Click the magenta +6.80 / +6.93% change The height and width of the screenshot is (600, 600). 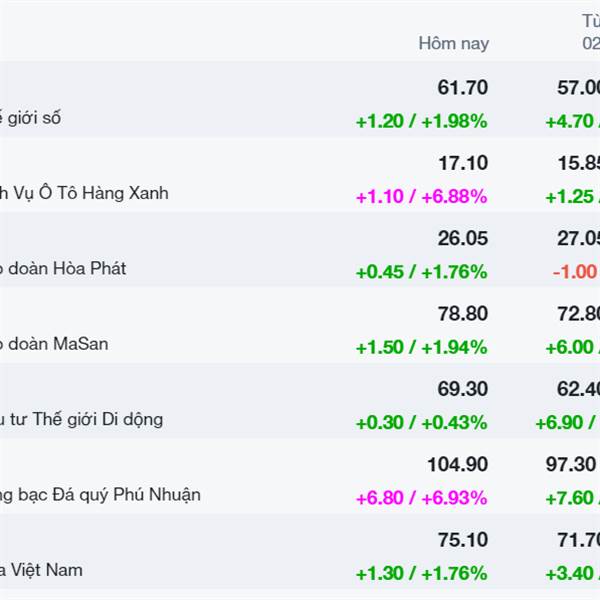pos(421,498)
